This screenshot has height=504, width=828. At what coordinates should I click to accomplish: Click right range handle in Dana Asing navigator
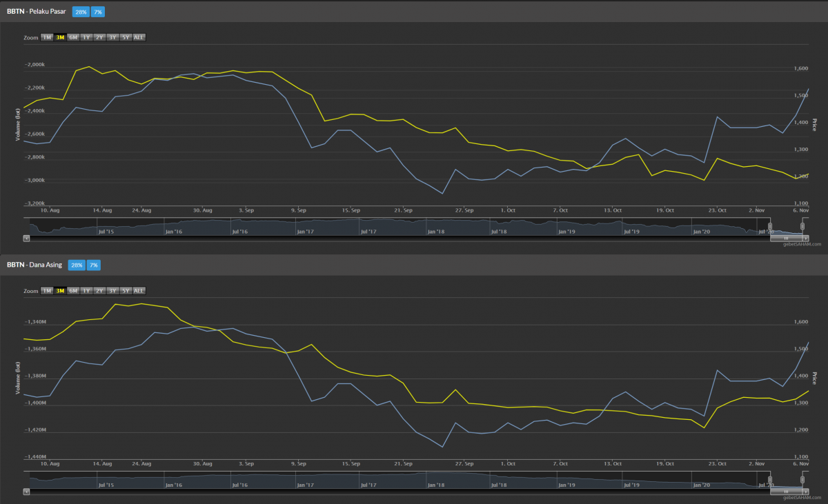click(x=802, y=480)
